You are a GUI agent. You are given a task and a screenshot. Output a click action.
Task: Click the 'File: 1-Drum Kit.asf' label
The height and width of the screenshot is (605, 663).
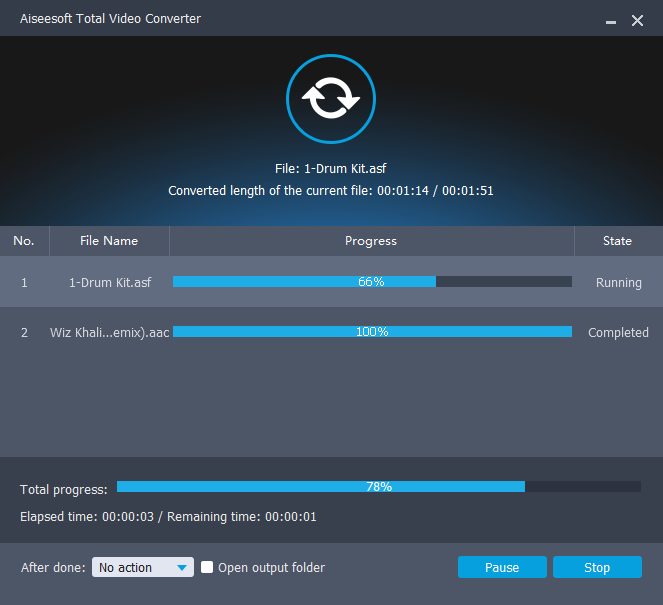coord(331,169)
